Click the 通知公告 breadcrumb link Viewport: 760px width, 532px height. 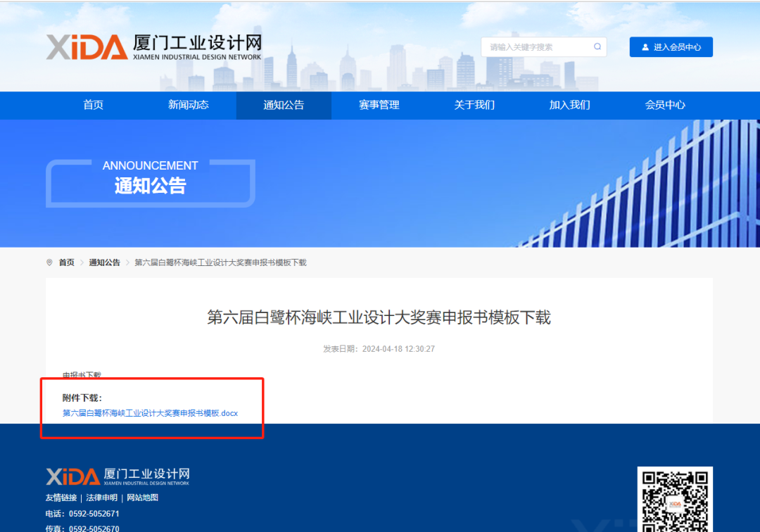pos(104,262)
